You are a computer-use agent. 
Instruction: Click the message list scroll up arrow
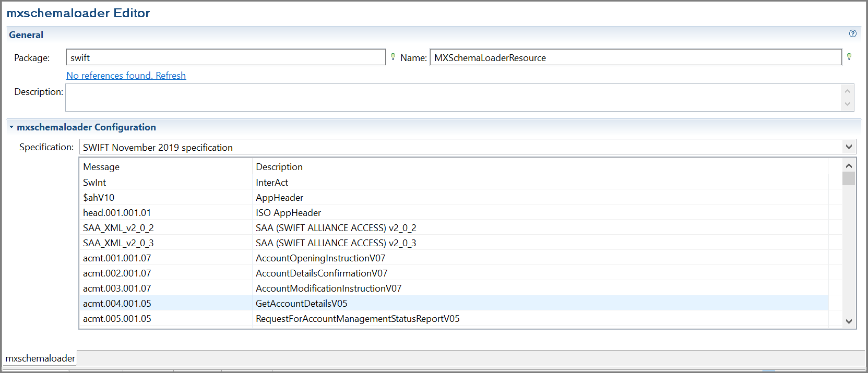pyautogui.click(x=849, y=166)
